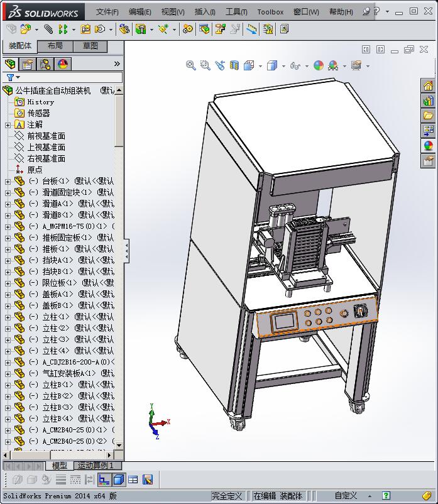Click the Smart Fasteners icon

[x=85, y=30]
